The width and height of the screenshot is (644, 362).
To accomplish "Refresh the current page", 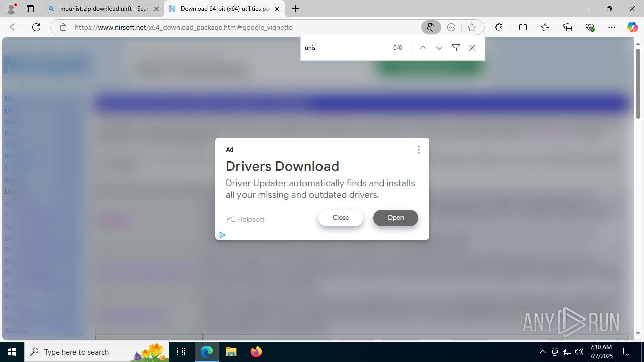I will point(36,27).
